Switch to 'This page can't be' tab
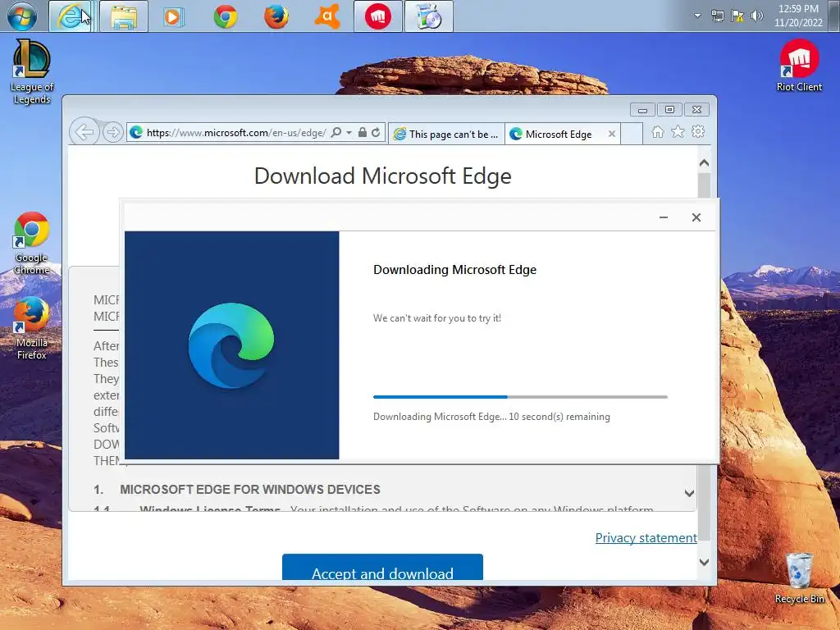Viewport: 840px width, 630px height. coord(447,134)
